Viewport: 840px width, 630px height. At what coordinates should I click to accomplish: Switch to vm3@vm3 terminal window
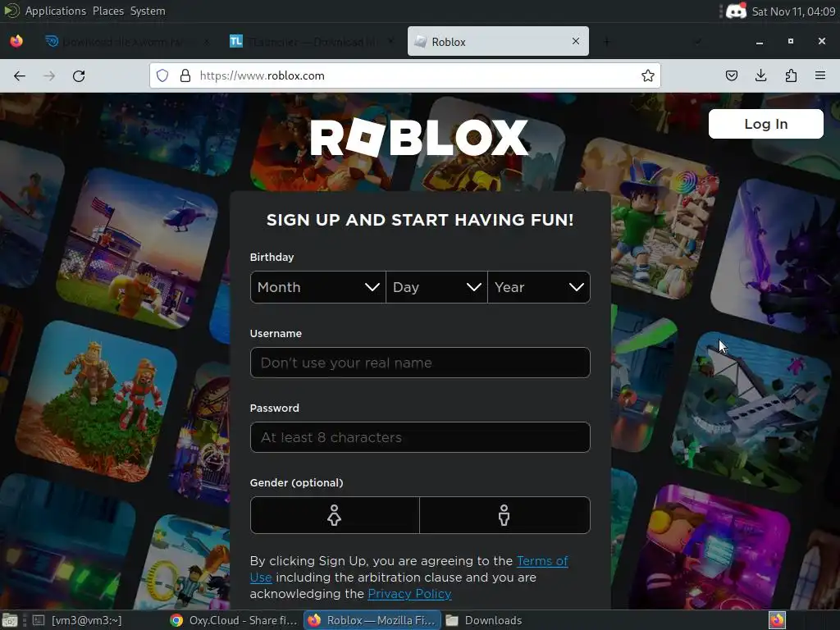tap(78, 620)
